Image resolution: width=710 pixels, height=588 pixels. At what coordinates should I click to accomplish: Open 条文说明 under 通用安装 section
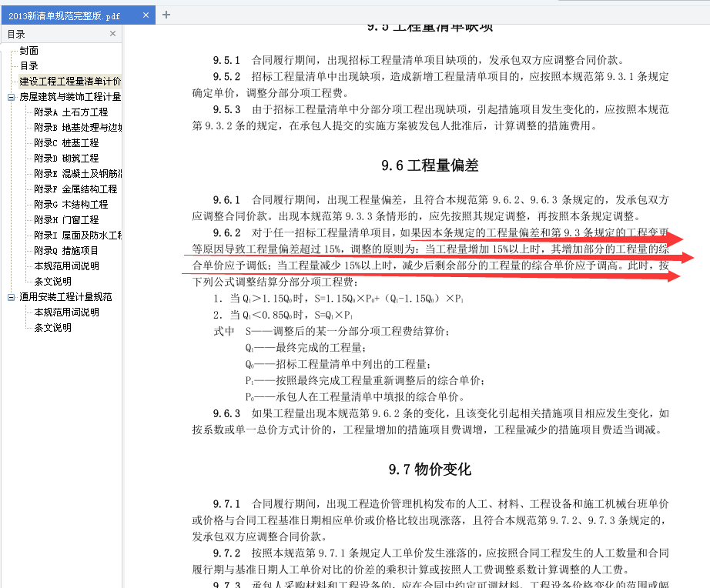pyautogui.click(x=53, y=328)
